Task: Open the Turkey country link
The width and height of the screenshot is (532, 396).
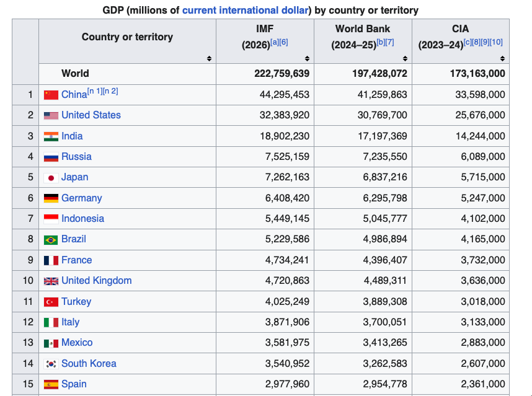Action: click(76, 301)
